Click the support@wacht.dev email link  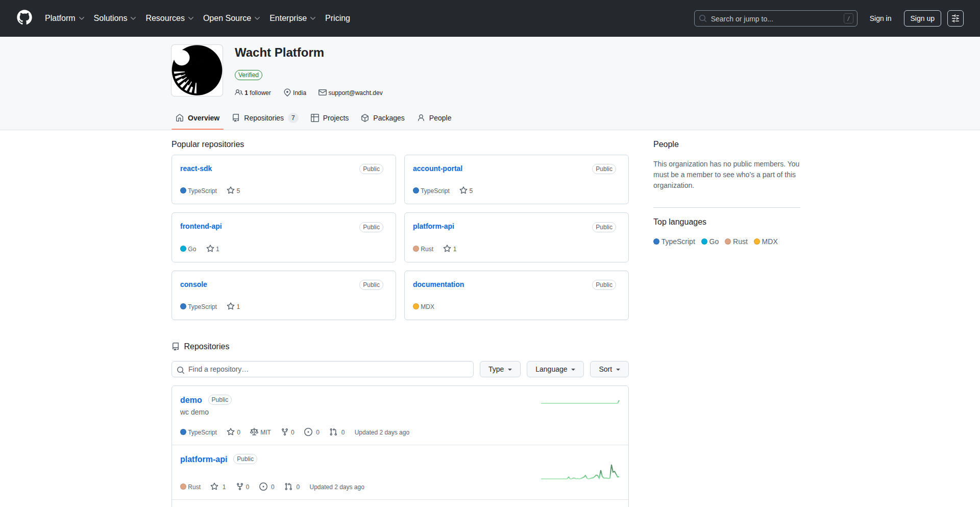[x=355, y=93]
